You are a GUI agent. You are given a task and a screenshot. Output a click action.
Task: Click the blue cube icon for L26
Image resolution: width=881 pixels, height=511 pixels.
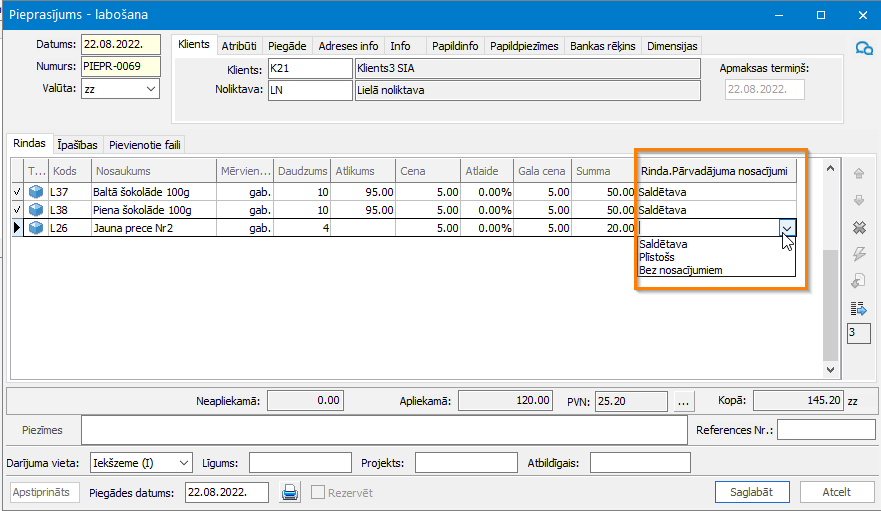(36, 228)
